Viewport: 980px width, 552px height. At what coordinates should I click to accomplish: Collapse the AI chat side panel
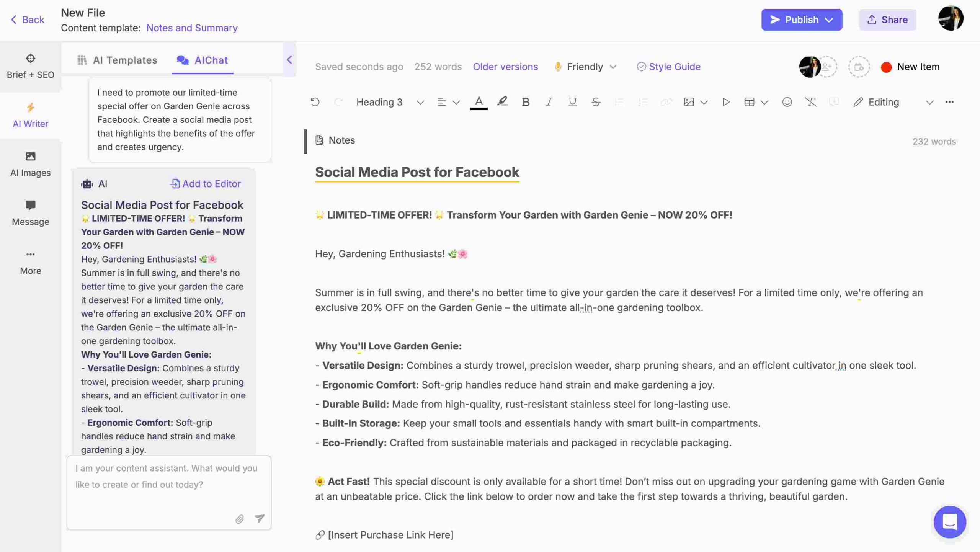point(289,60)
